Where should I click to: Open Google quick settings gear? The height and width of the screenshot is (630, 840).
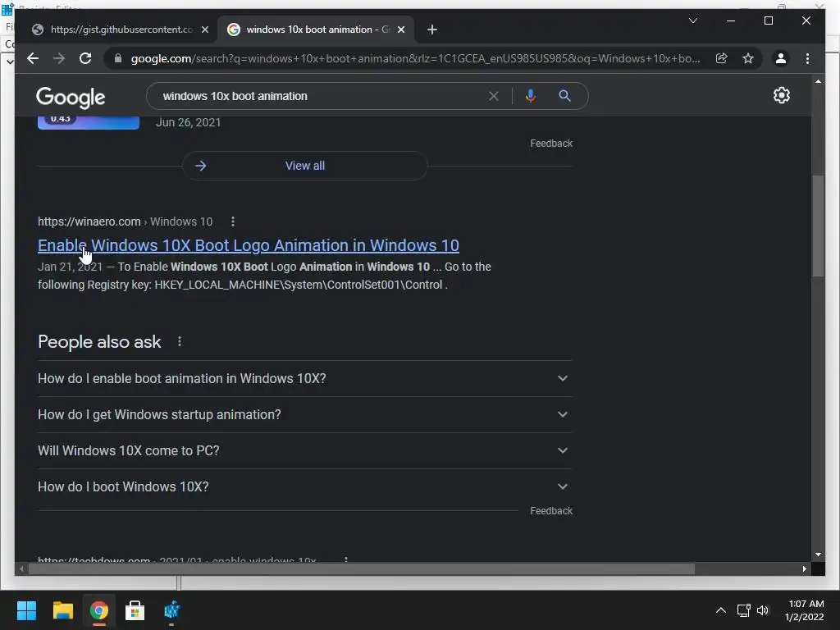782,95
